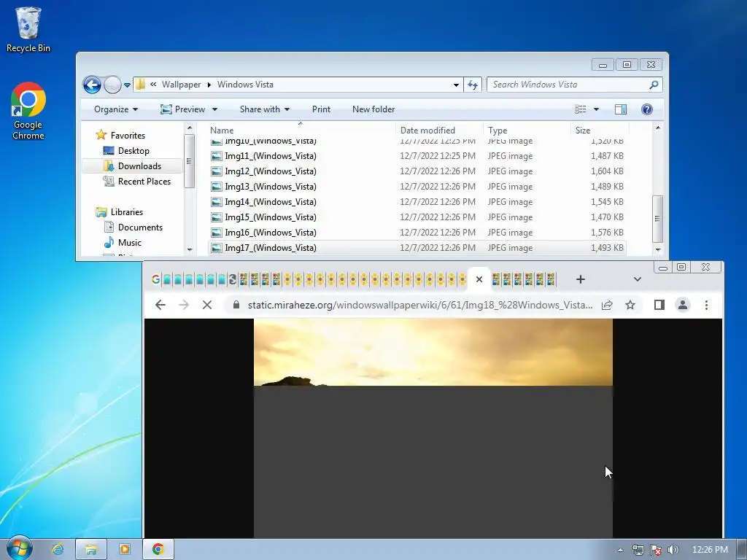The height and width of the screenshot is (560, 747).
Task: Select file Img16_(Windows_Vista)
Action: pyautogui.click(x=417, y=233)
